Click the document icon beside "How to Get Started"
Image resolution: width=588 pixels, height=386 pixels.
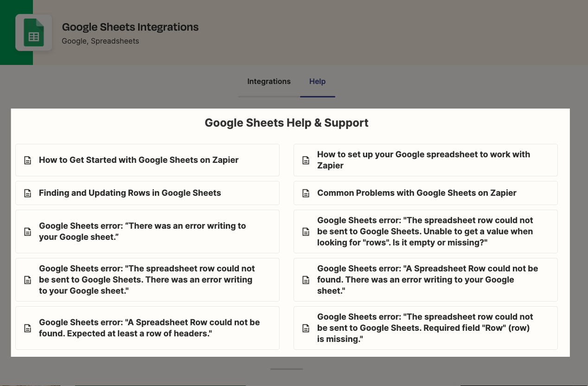point(28,161)
